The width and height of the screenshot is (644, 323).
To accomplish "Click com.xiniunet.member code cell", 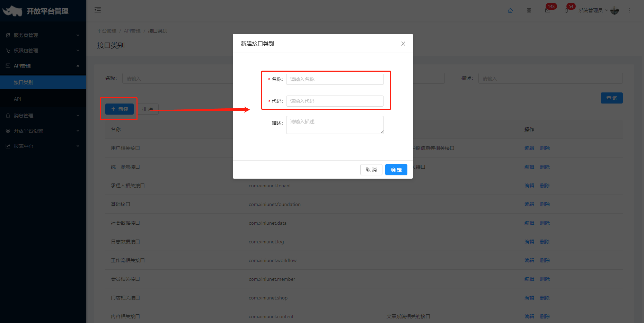I will click(272, 279).
